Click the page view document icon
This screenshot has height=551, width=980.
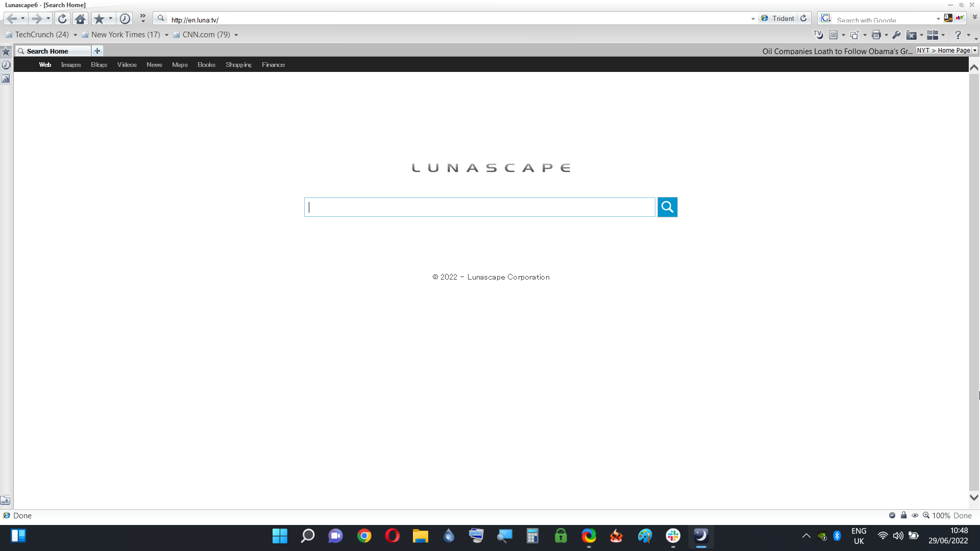(x=834, y=35)
